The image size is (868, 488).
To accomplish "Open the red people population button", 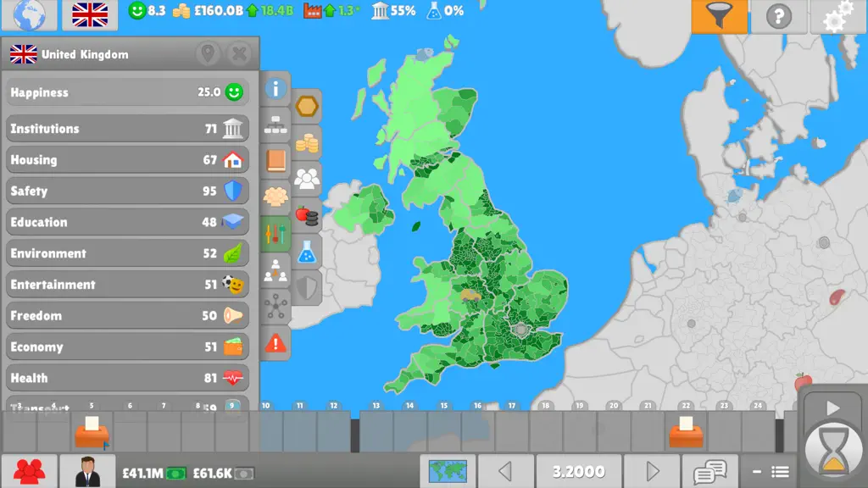I will (x=30, y=471).
